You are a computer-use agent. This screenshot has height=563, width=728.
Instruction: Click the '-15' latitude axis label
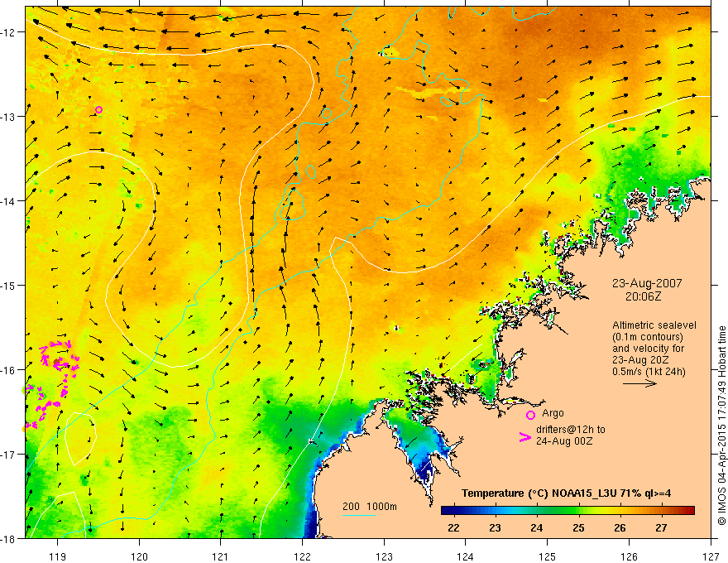9,285
